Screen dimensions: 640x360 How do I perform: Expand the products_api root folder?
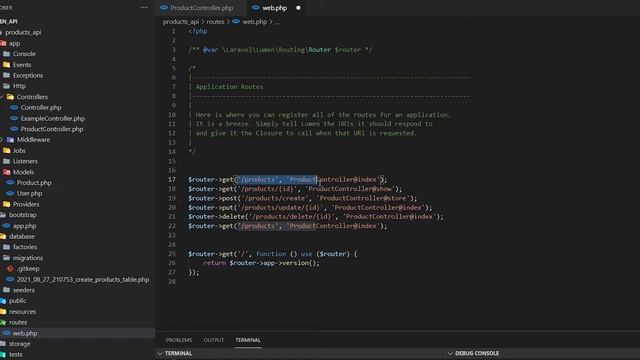click(23, 32)
